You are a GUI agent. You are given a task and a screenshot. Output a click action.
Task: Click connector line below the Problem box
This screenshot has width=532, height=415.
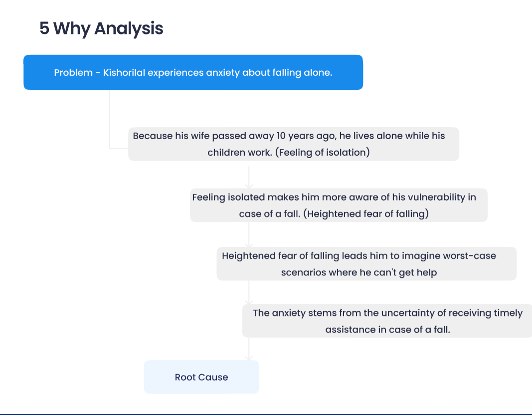109,120
